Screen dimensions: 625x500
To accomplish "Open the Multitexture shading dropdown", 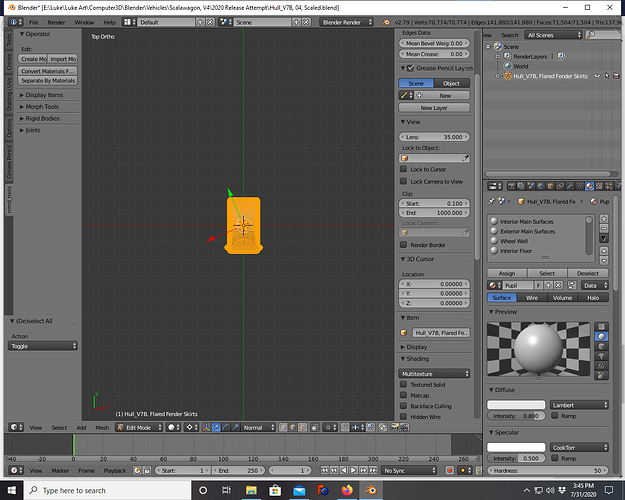I will (x=434, y=374).
